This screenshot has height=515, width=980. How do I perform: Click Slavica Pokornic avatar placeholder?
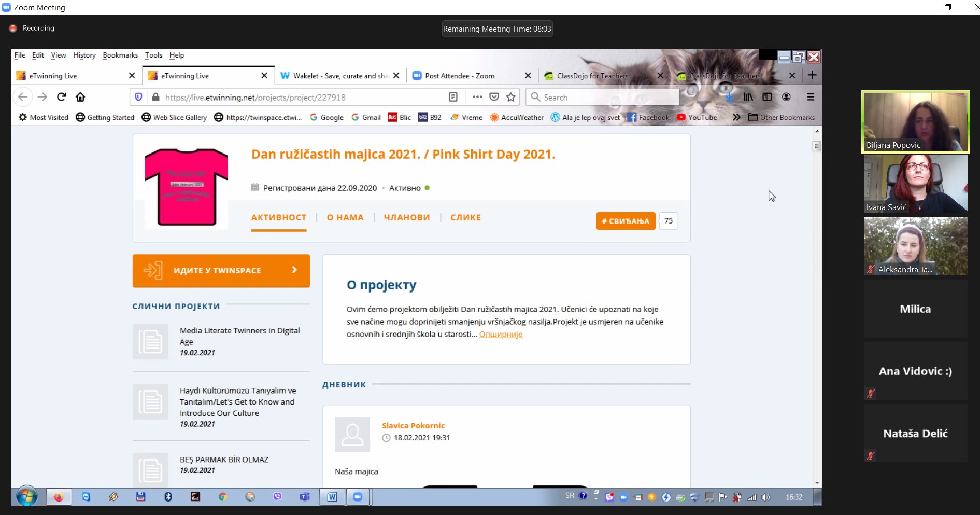pyautogui.click(x=352, y=435)
